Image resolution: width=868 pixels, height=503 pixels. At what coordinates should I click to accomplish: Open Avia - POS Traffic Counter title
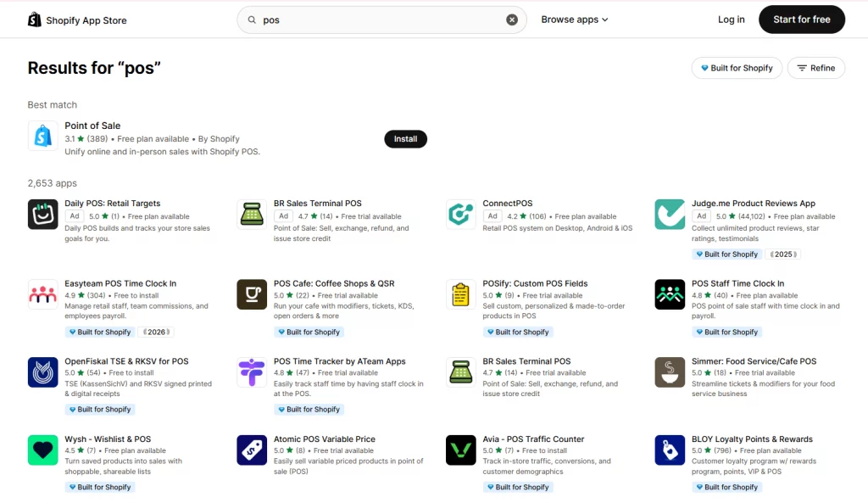[534, 439]
